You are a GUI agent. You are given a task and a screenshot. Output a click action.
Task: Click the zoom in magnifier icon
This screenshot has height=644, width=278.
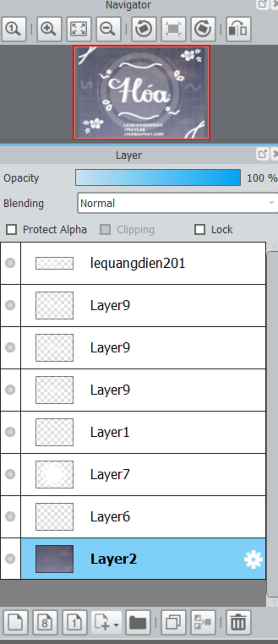pos(49,29)
